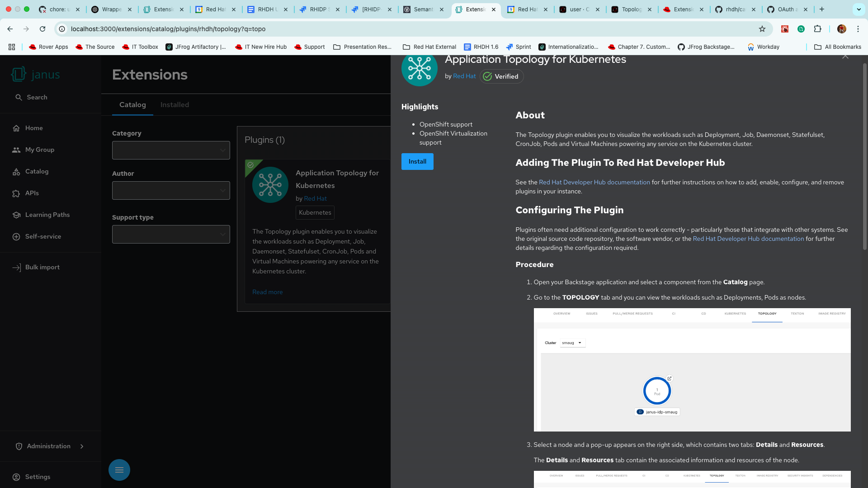Expand the Category dropdown
This screenshot has width=868, height=488.
[171, 150]
